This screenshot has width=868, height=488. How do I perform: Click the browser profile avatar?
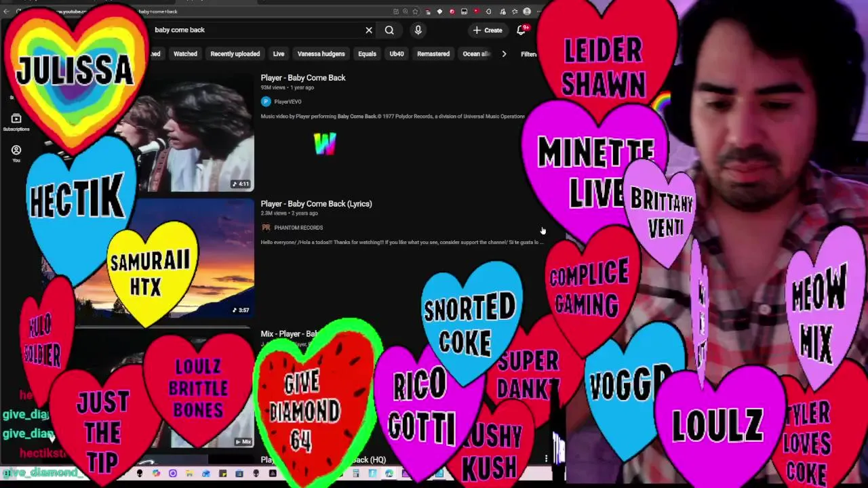point(527,12)
